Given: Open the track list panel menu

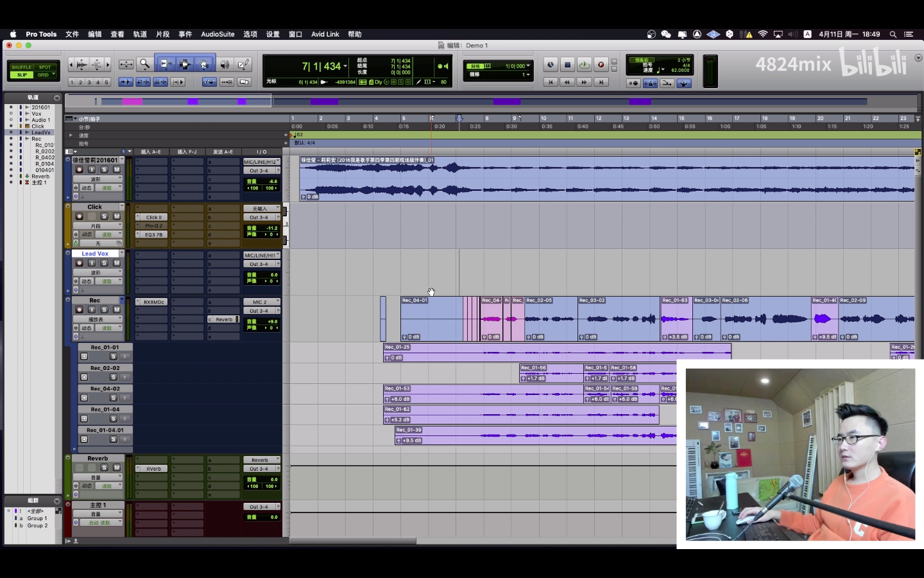Looking at the screenshot, I should coord(57,98).
